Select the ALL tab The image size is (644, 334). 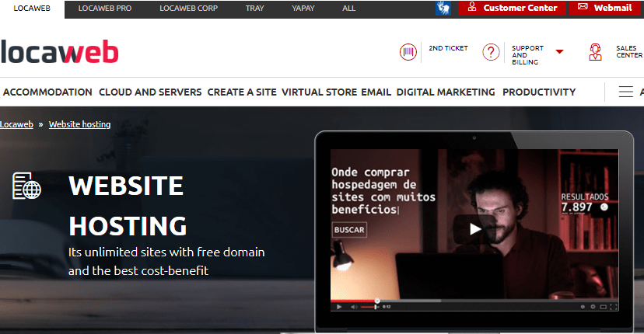pyautogui.click(x=348, y=9)
